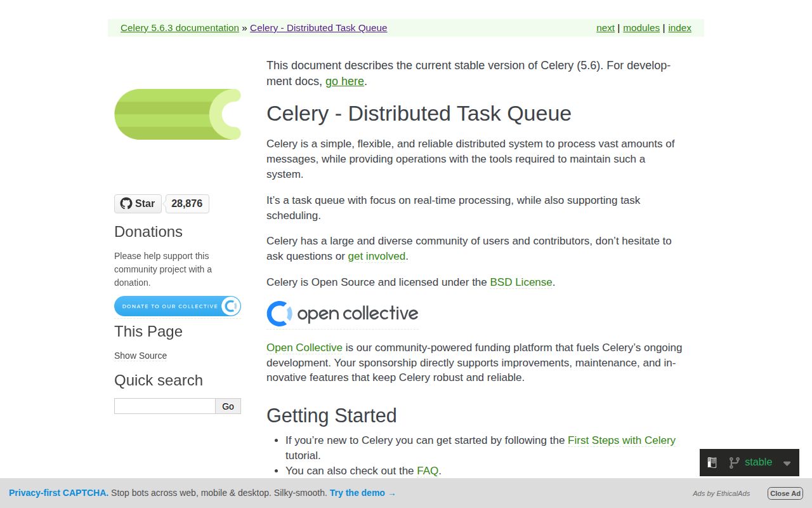Screen dimensions: 812x508
Task: Focus the Quick search input field
Action: pyautogui.click(x=165, y=406)
